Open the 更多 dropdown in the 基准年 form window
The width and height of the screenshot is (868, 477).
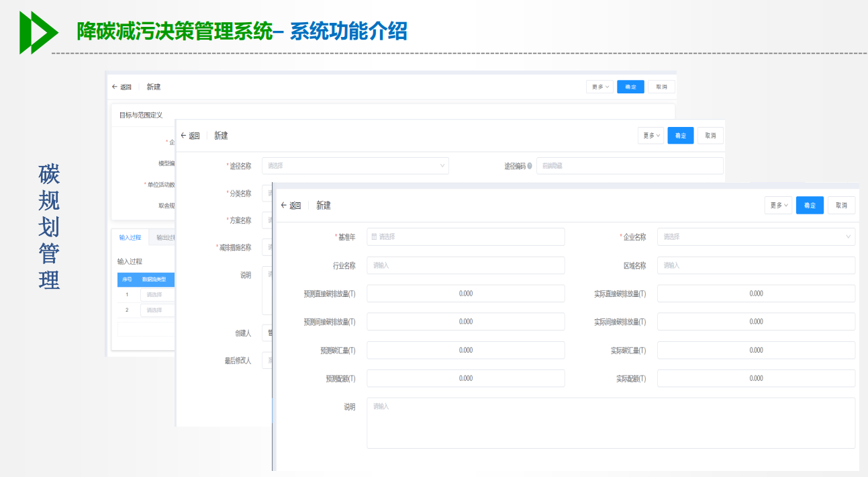coord(778,206)
